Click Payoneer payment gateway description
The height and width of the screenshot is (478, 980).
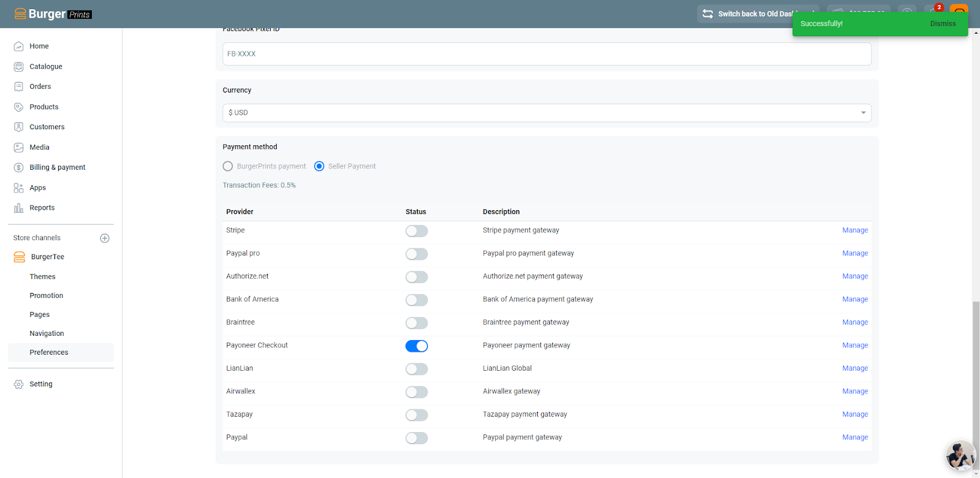(x=526, y=346)
